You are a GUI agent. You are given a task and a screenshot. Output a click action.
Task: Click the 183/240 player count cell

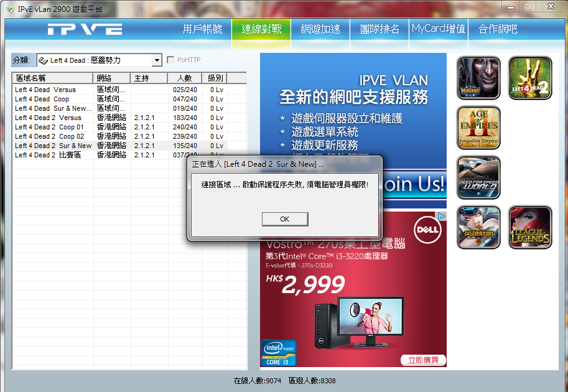(185, 118)
